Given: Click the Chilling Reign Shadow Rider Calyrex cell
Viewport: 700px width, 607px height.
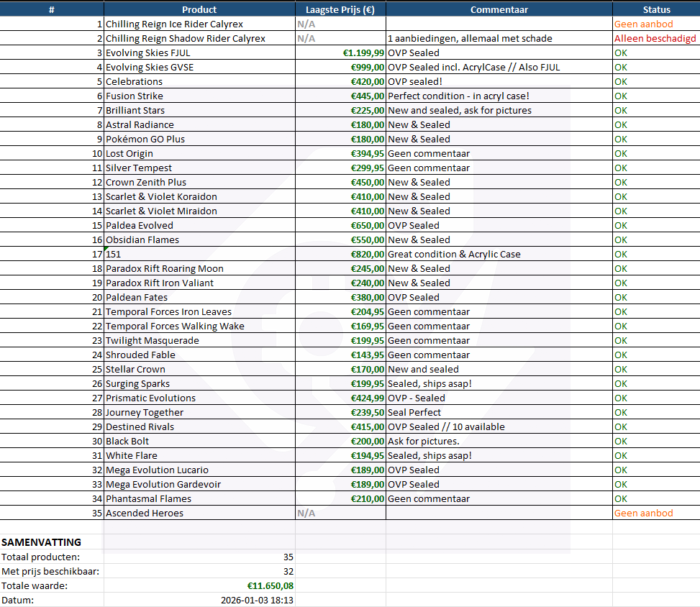Looking at the screenshot, I should point(199,38).
